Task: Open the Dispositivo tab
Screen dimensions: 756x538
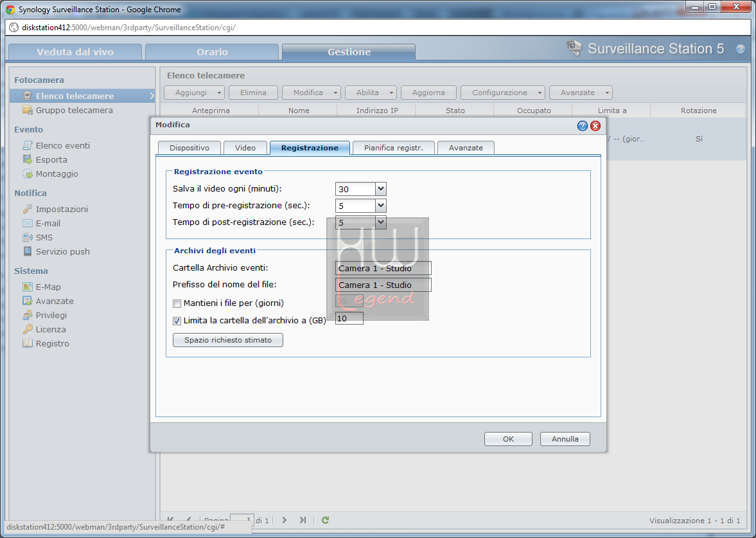Action: point(189,148)
